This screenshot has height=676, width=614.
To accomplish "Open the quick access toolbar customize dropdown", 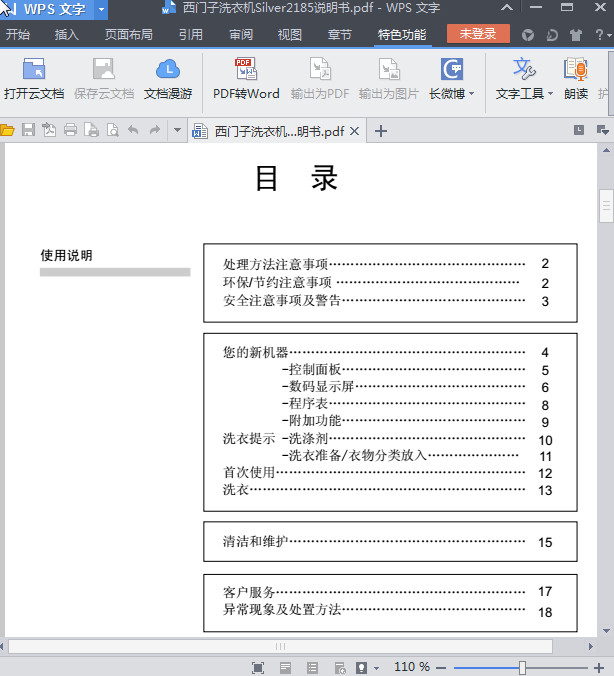I will pos(177,129).
